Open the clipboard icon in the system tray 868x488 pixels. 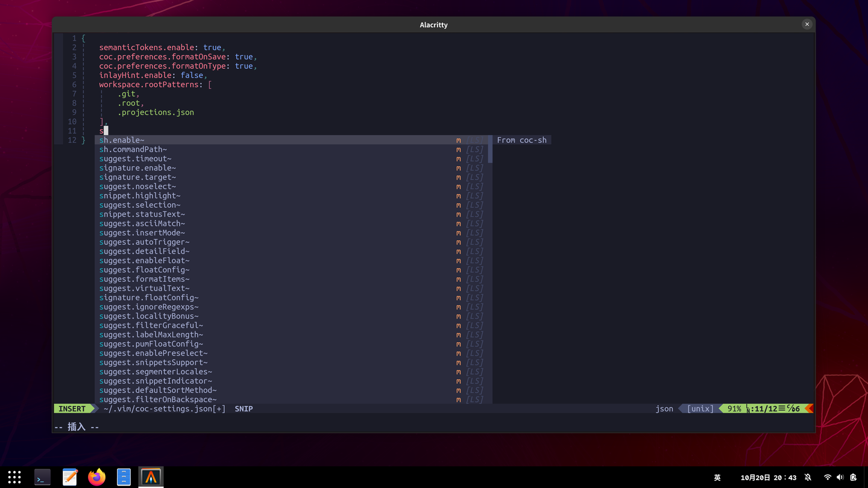coord(853,477)
